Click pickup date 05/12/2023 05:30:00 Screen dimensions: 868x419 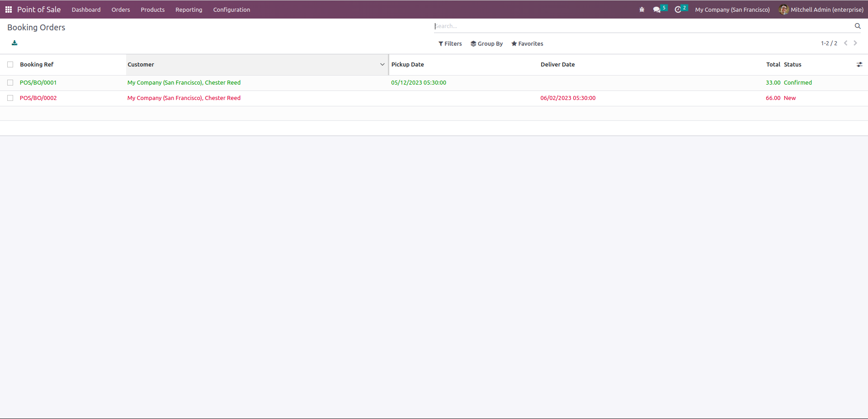tap(419, 83)
